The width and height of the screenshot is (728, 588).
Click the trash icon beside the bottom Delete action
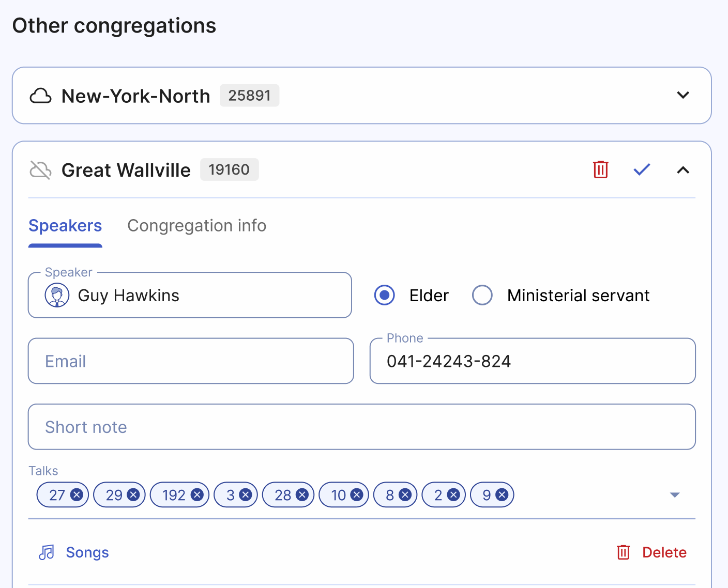[624, 552]
